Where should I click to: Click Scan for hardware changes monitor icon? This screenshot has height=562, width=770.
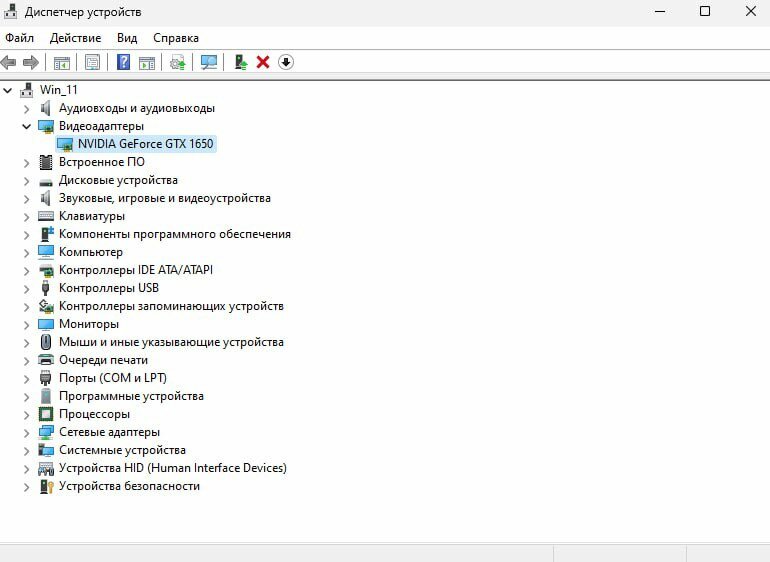point(209,62)
